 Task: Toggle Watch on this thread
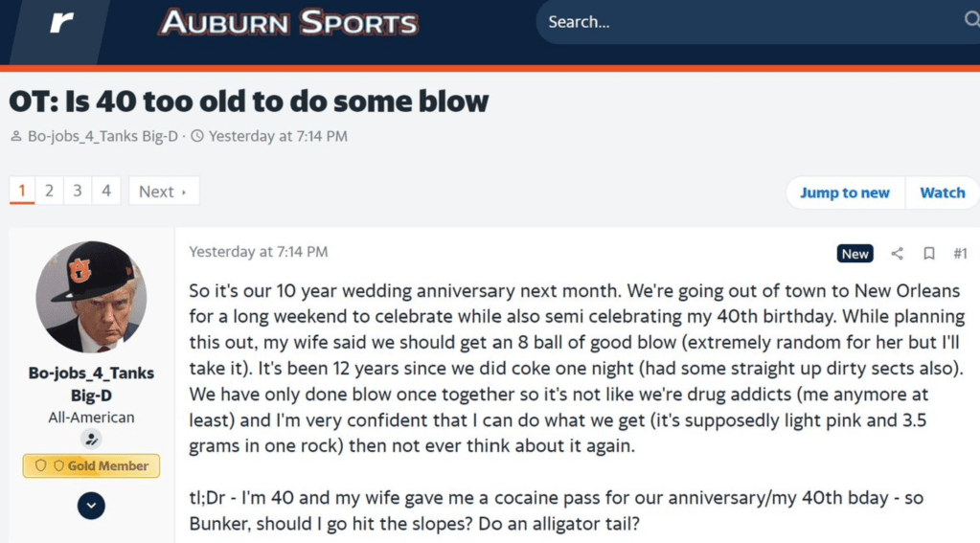(942, 192)
